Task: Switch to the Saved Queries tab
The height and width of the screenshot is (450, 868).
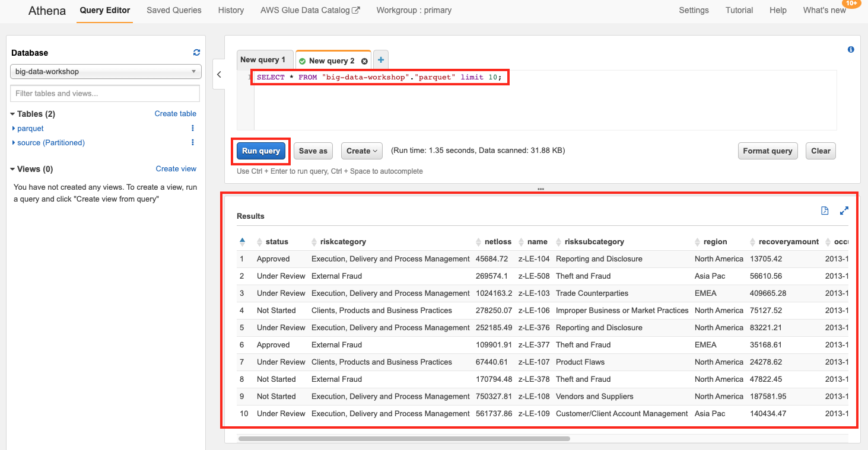Action: 174,10
